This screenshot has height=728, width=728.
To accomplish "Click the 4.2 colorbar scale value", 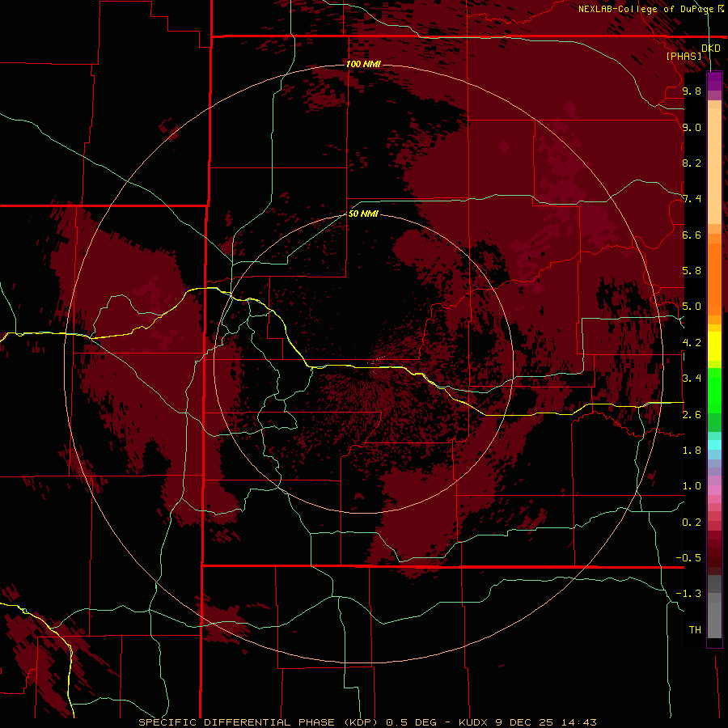I will point(692,343).
